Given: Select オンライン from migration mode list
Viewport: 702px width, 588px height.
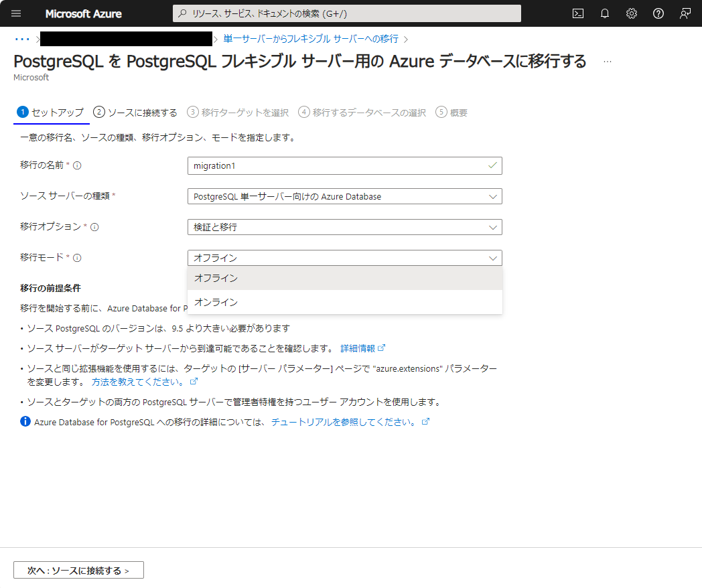Looking at the screenshot, I should [x=345, y=302].
